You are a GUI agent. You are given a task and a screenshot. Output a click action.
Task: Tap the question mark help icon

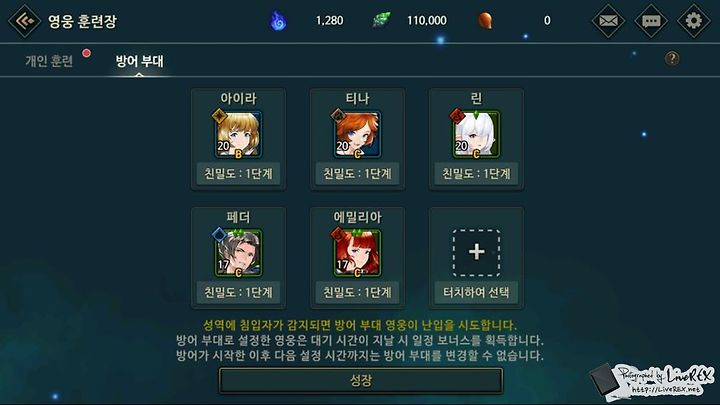tap(672, 58)
